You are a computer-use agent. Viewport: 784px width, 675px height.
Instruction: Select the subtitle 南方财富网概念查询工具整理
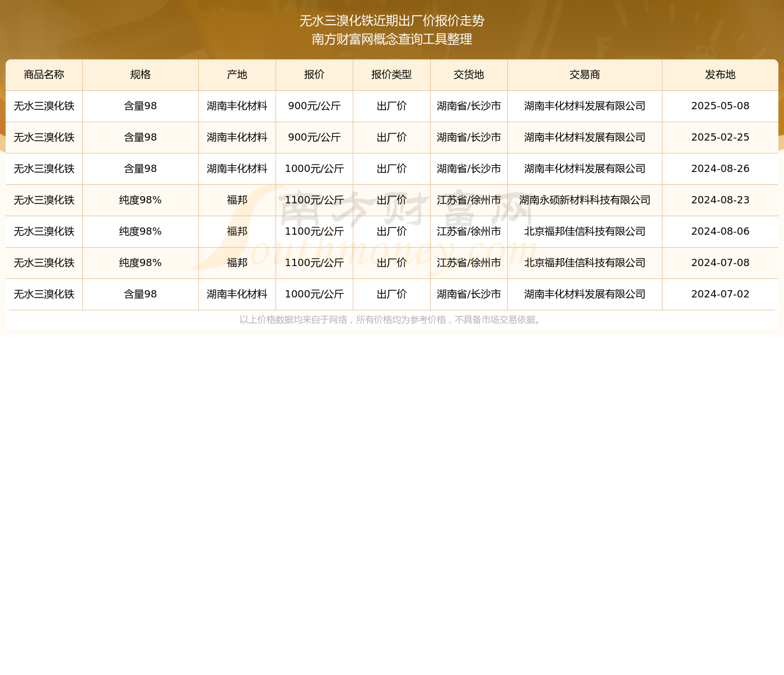[x=392, y=39]
